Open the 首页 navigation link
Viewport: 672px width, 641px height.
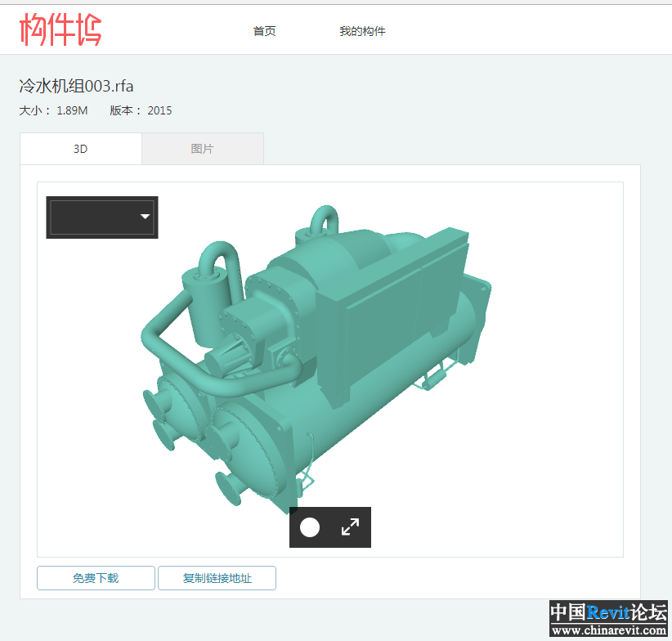[x=264, y=31]
